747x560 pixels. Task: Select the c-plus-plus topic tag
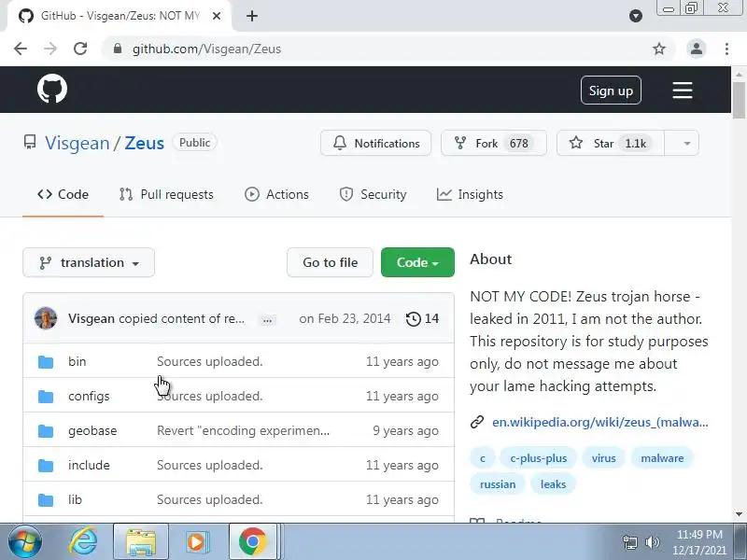(539, 458)
